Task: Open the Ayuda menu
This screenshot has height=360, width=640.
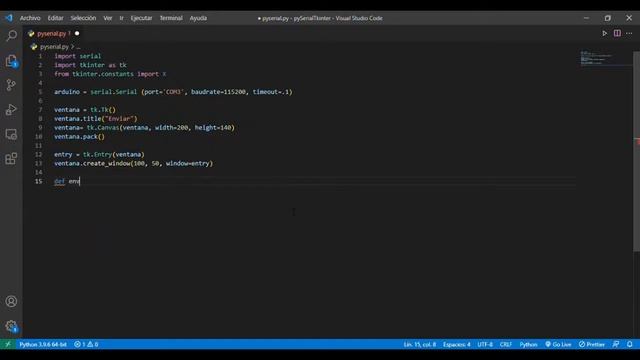Action: coord(198,18)
